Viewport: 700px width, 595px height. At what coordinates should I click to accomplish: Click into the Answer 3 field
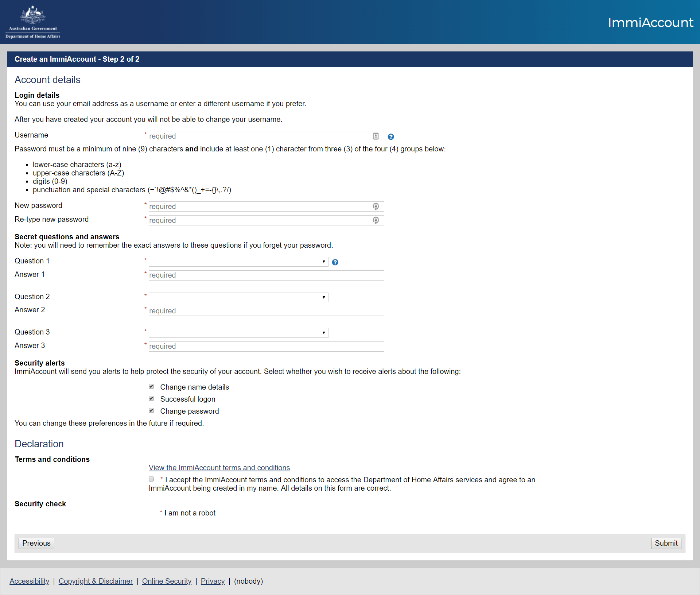[266, 347]
